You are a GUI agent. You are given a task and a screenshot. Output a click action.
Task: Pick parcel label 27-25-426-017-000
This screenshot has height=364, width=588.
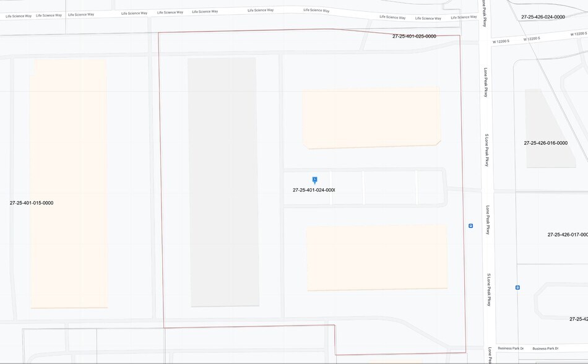tap(567, 235)
